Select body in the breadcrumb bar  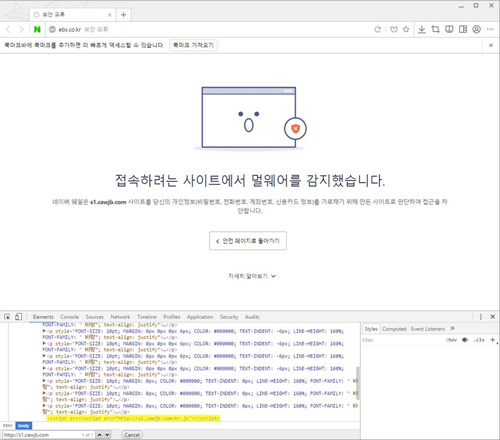(x=24, y=426)
